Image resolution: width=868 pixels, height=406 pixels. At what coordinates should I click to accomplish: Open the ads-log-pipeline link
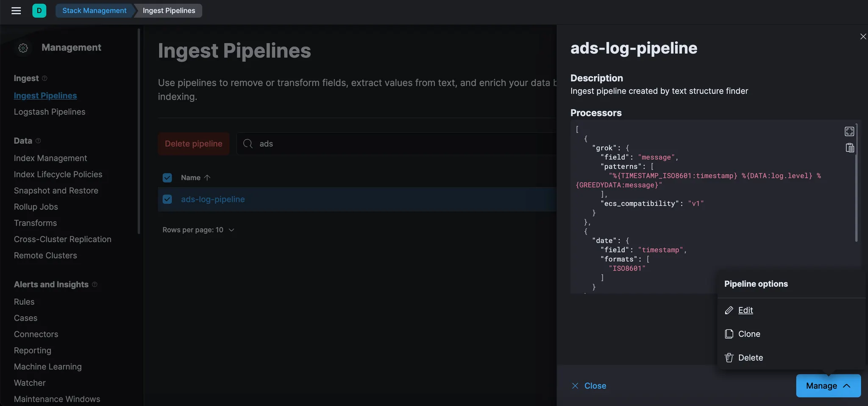click(x=213, y=199)
